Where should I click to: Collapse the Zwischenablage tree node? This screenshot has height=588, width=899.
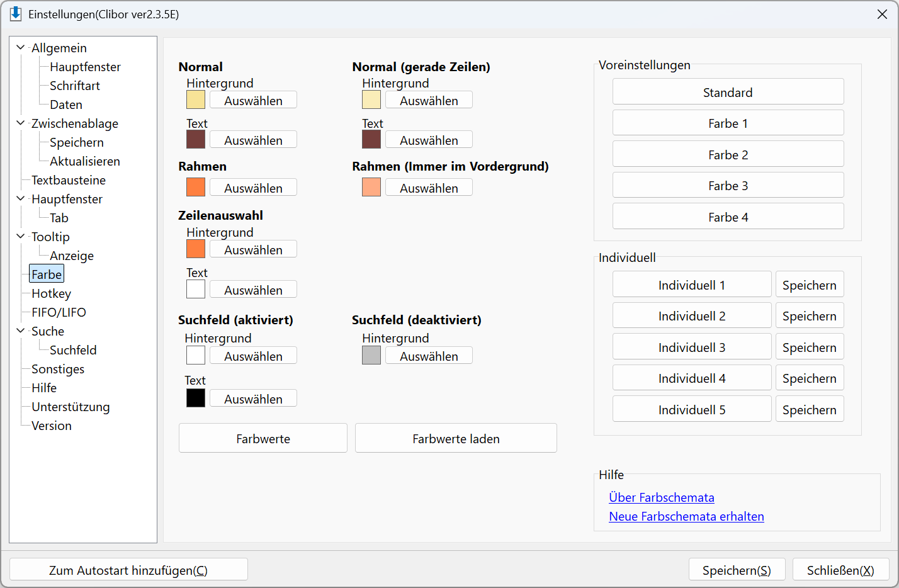(x=21, y=123)
